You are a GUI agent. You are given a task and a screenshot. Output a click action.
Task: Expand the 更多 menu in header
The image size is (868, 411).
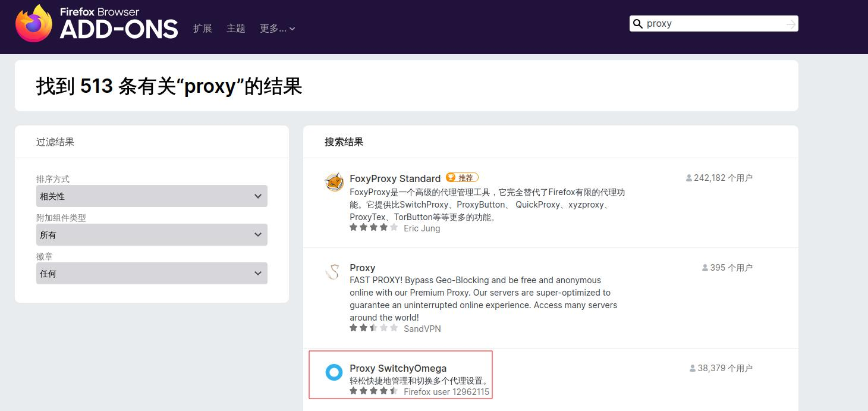pos(277,29)
